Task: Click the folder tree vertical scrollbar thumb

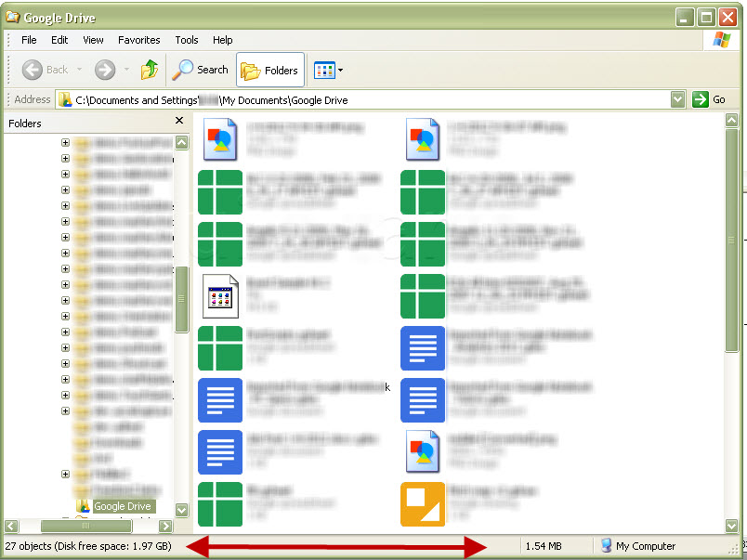Action: click(x=181, y=300)
